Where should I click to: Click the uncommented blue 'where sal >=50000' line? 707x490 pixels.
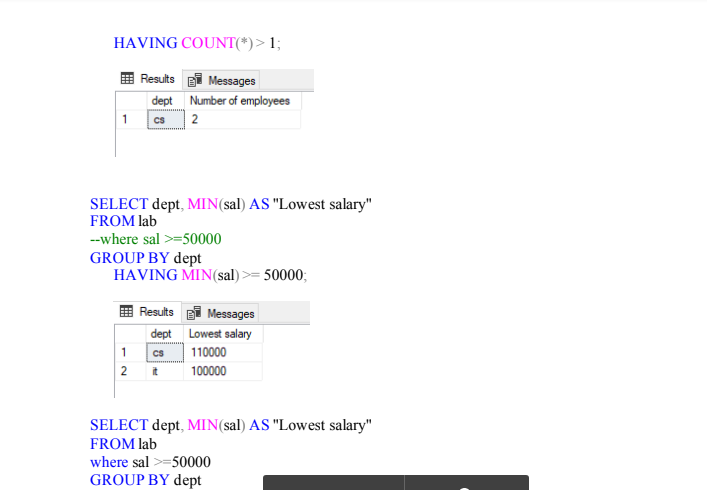pyautogui.click(x=150, y=462)
